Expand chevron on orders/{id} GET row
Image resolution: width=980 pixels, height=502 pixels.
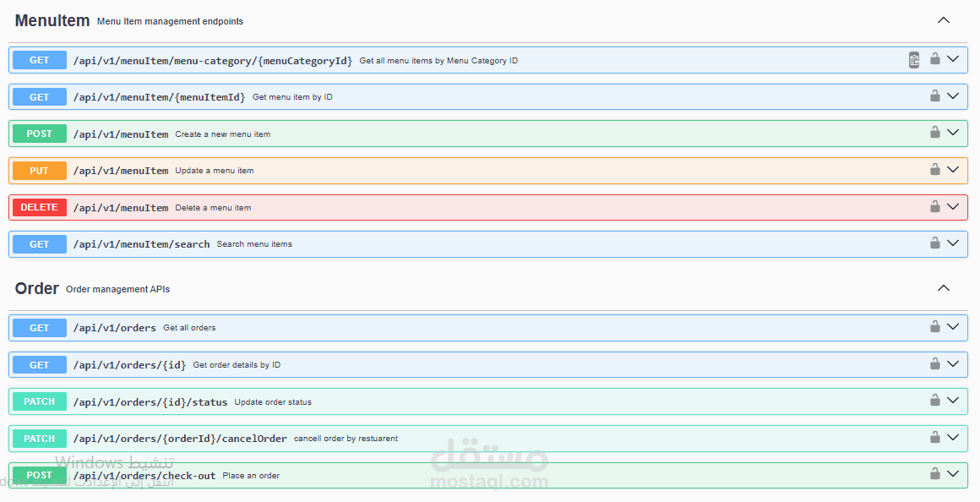point(953,363)
